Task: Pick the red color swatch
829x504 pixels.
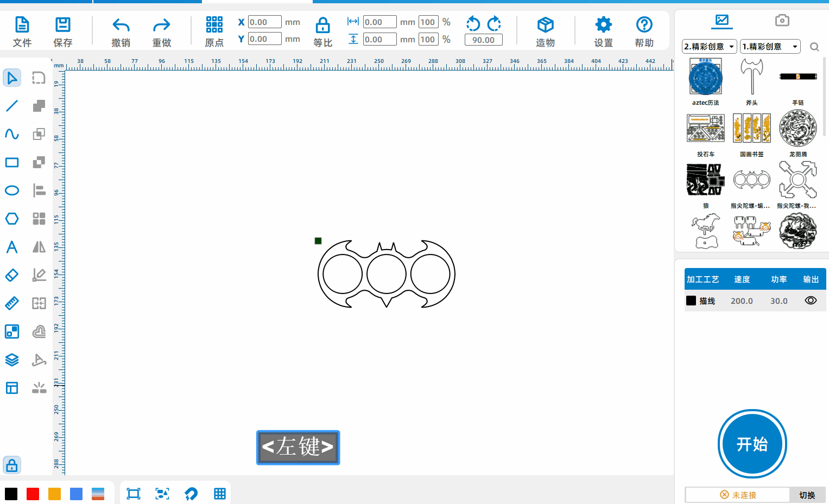Action: (33, 494)
